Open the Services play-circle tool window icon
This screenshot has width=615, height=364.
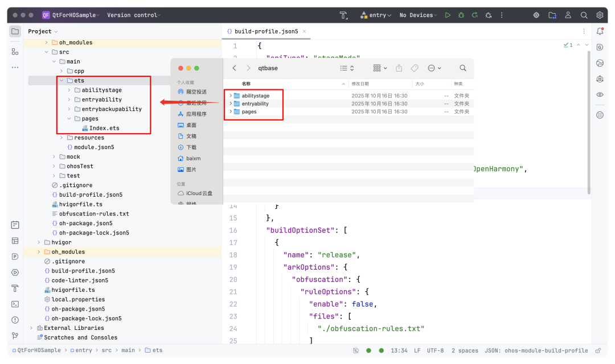(15, 272)
